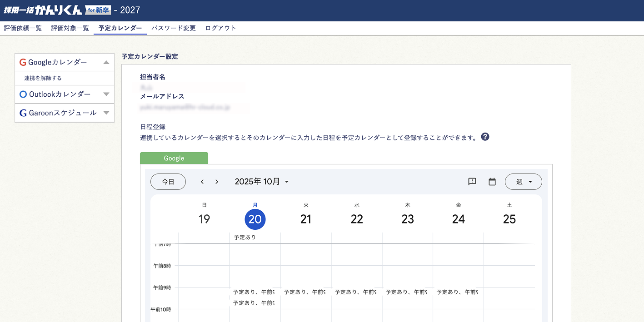Click the question mark help icon near 日程登録
Viewport: 644px width, 322px height.
click(x=485, y=136)
